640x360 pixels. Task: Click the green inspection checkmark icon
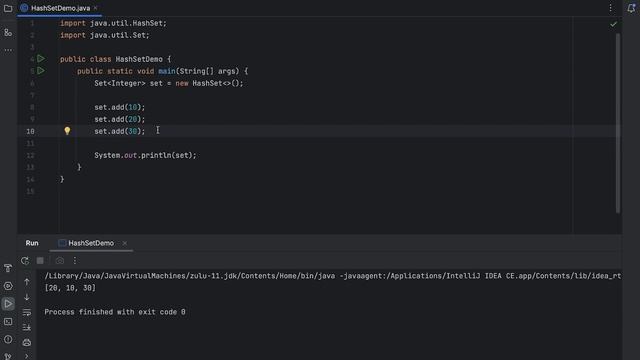(613, 24)
